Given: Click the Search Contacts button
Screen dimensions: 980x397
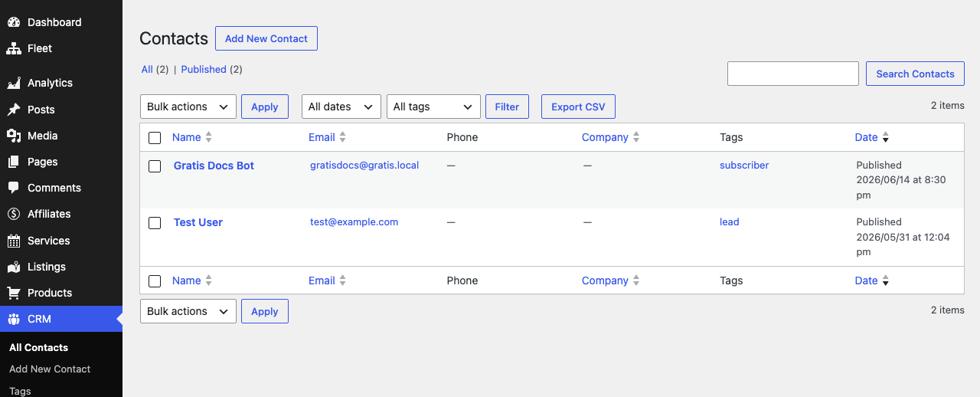Looking at the screenshot, I should (915, 74).
